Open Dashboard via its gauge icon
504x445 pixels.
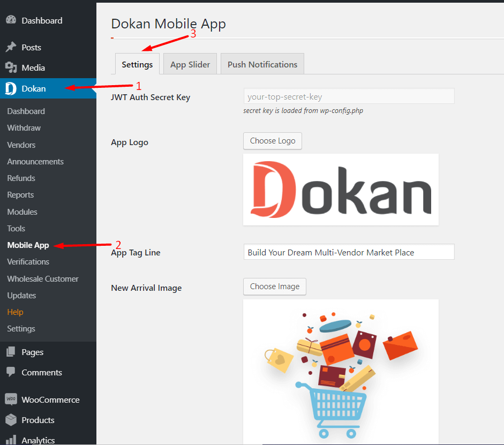point(11,20)
